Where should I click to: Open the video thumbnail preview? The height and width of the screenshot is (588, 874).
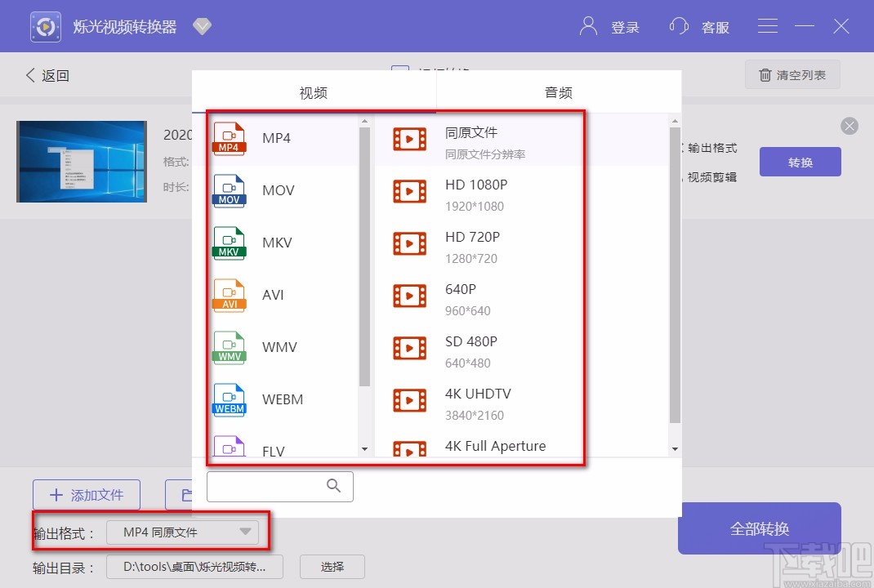click(x=82, y=162)
